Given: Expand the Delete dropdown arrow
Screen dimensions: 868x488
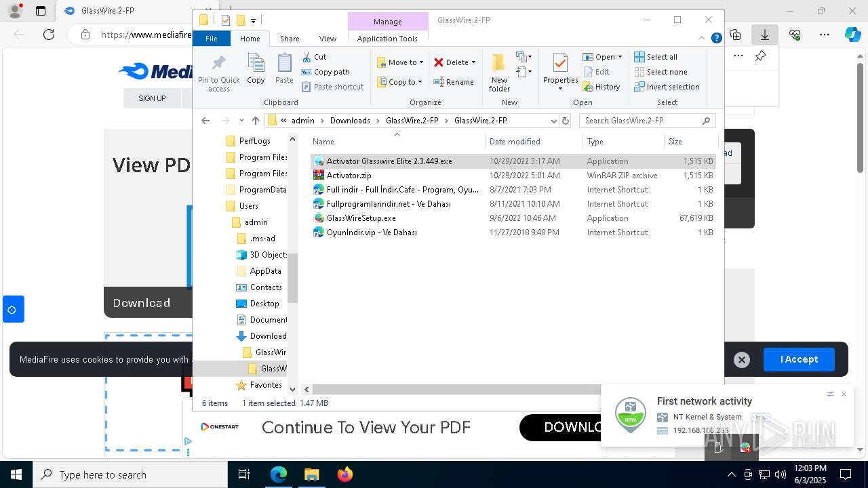Looking at the screenshot, I should [473, 62].
